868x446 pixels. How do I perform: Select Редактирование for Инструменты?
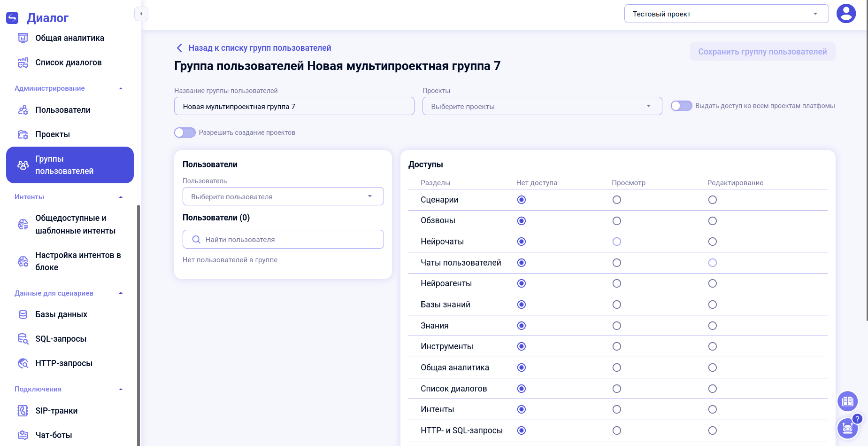click(713, 346)
